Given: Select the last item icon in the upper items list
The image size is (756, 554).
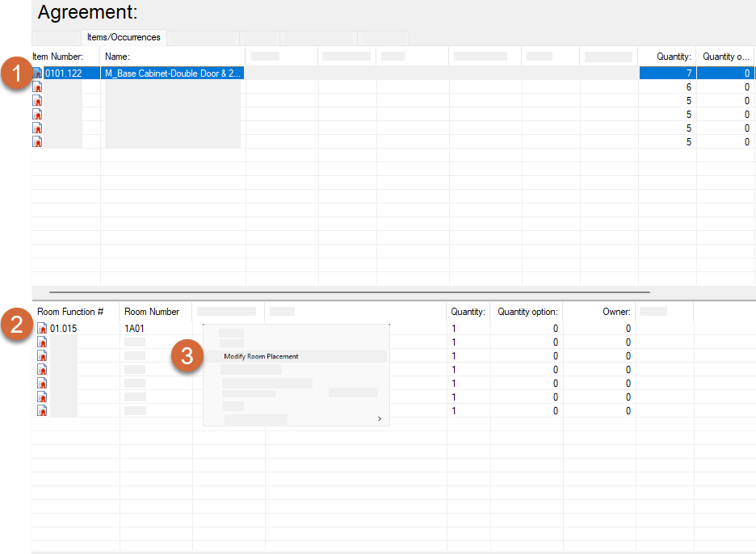Looking at the screenshot, I should click(x=37, y=142).
